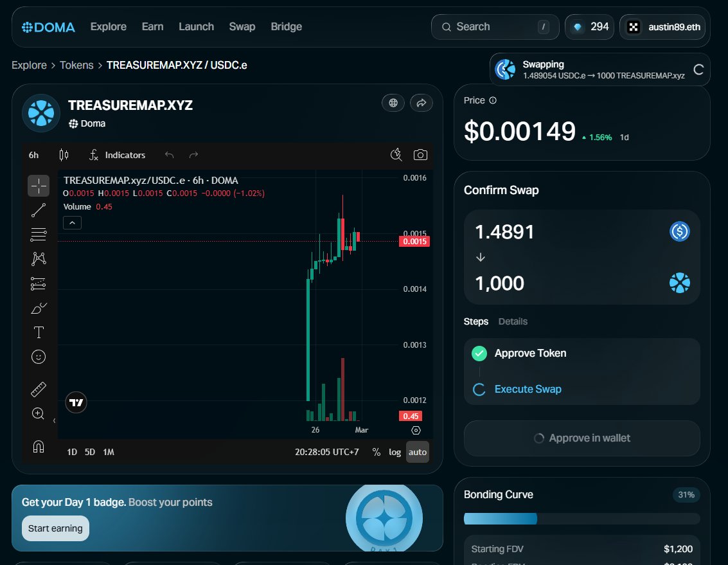The image size is (728, 565).
Task: Click the Explore breadcrumb link
Action: (x=30, y=65)
